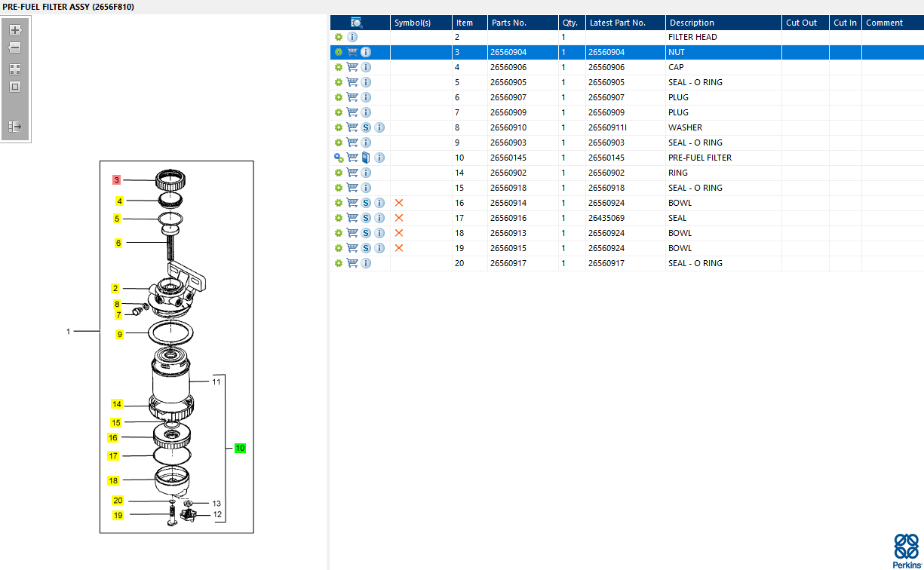Click the single-square fit icon in diagram toolbar
The image size is (924, 570).
[x=15, y=87]
